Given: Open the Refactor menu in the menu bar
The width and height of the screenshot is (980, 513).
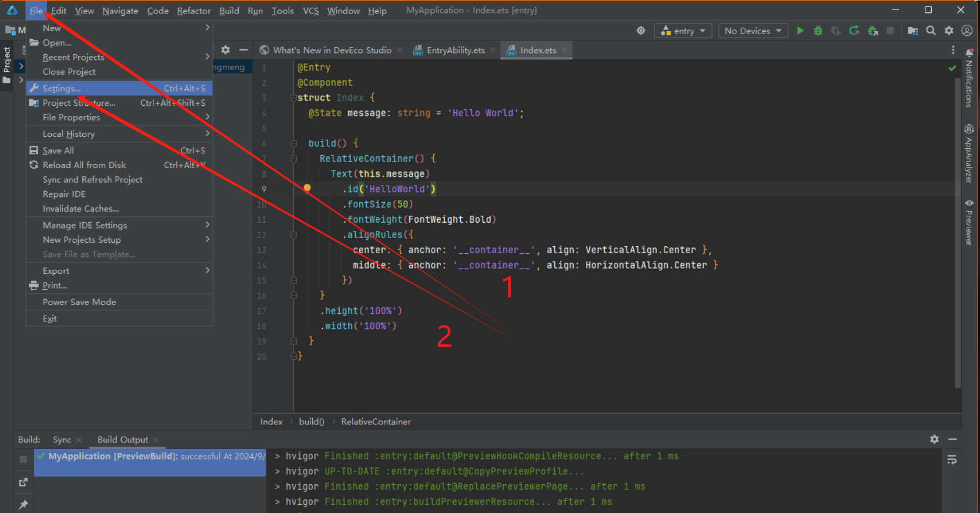Looking at the screenshot, I should (193, 11).
